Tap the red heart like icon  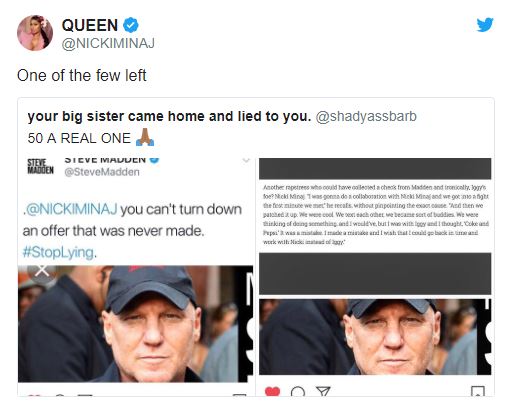[x=272, y=392]
